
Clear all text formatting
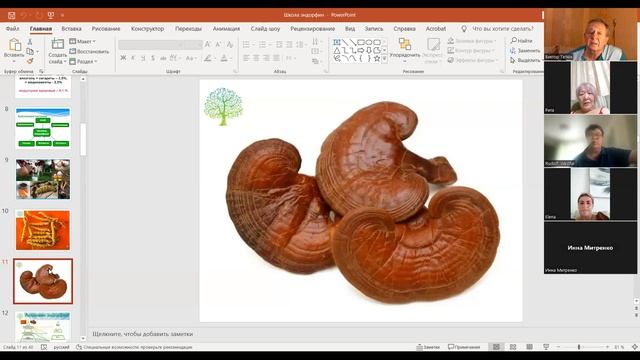tap(230, 44)
